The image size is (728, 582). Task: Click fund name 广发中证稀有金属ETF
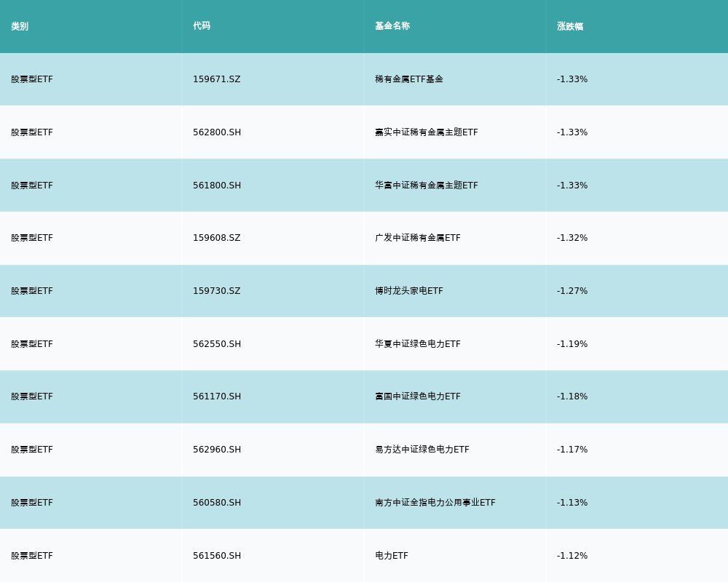click(x=418, y=238)
